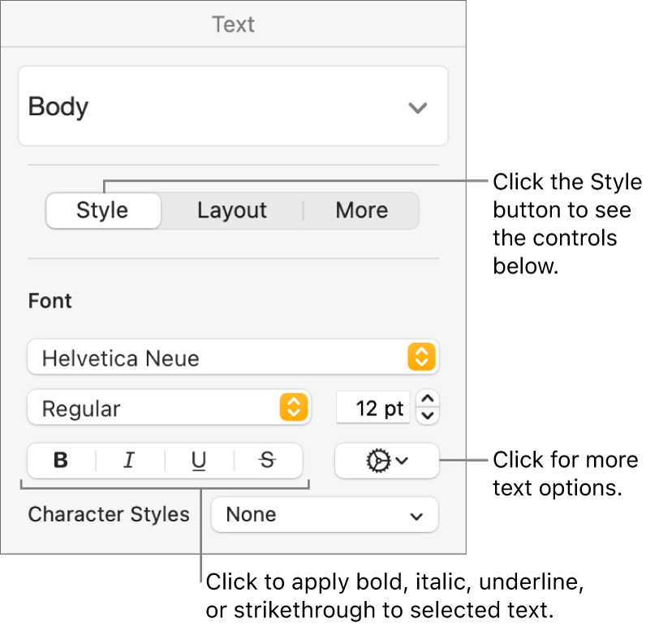
Task: Switch to the Layout tab
Action: (x=232, y=211)
